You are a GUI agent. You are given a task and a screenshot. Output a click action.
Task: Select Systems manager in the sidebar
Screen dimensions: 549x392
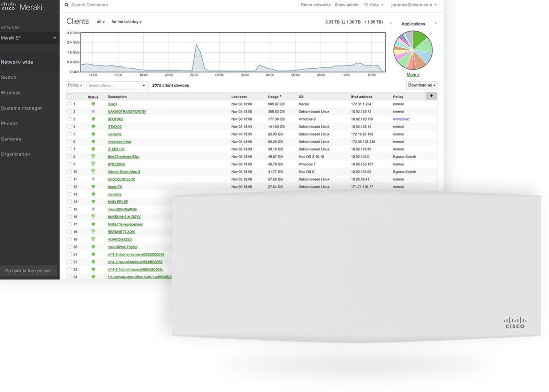point(21,108)
